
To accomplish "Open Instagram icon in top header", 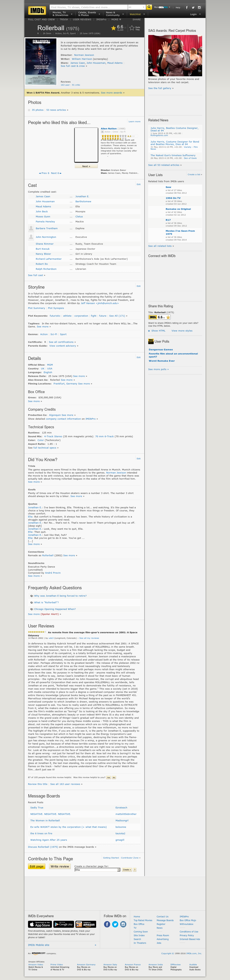I will [199, 7].
